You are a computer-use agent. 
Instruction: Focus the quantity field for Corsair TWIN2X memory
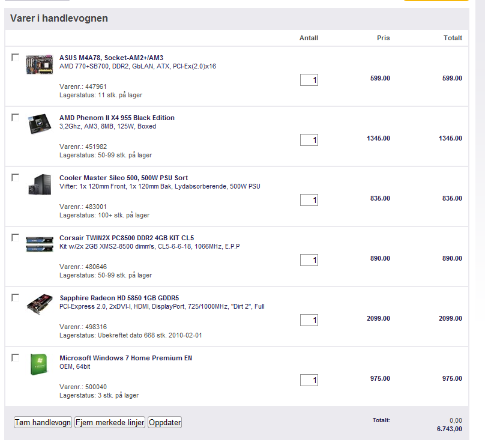309,260
